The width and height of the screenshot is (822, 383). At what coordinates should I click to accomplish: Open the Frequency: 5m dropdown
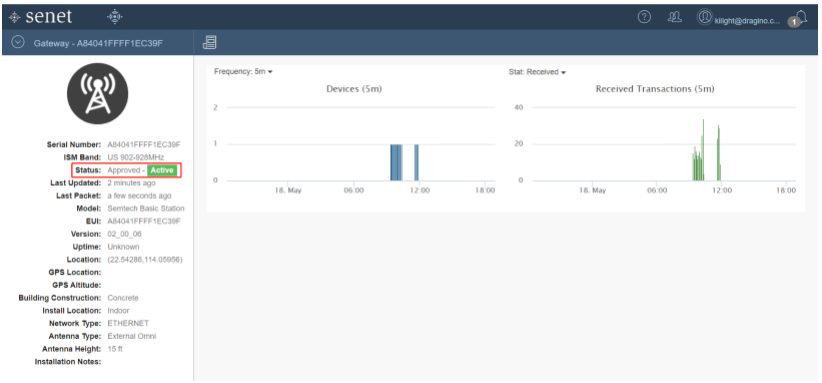243,72
